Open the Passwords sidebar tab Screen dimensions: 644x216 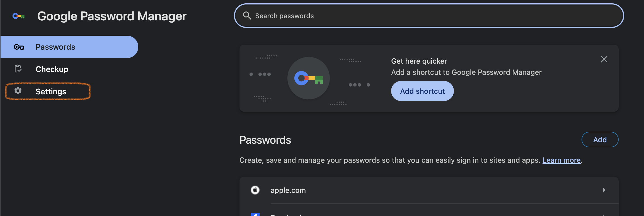tap(69, 47)
